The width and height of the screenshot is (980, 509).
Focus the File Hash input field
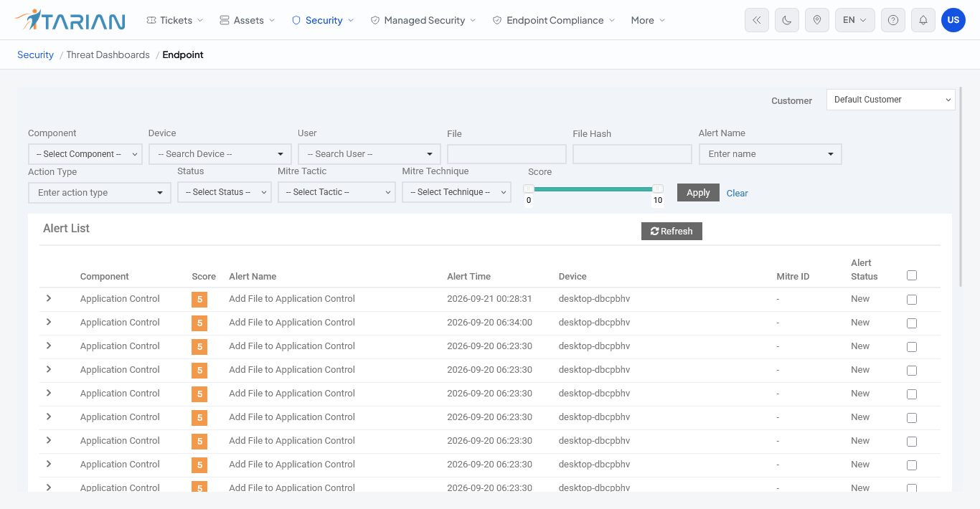point(632,154)
